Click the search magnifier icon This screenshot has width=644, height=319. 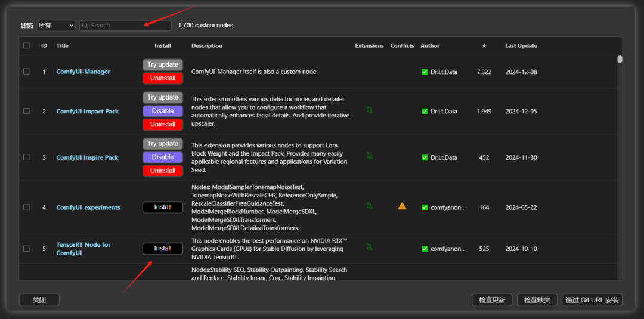85,26
